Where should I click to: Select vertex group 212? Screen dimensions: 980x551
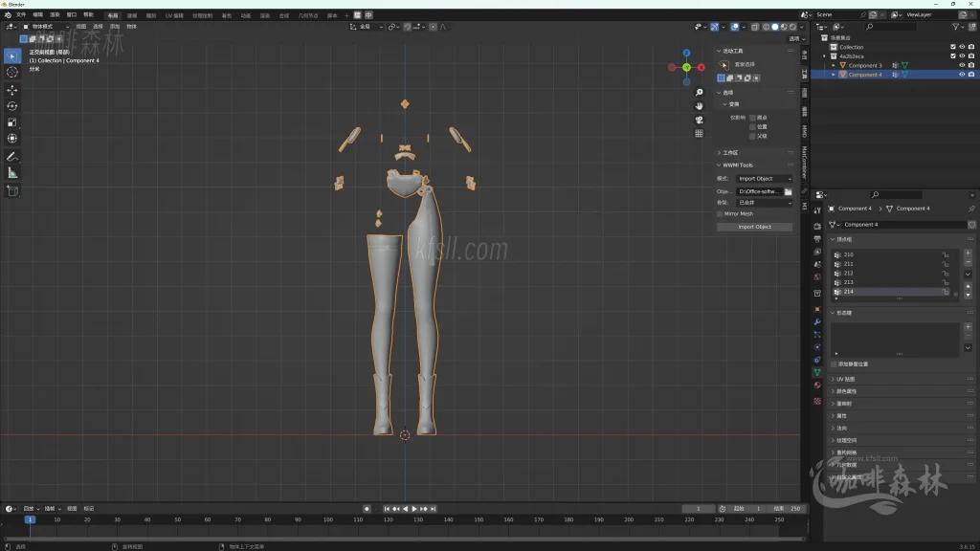tap(891, 273)
